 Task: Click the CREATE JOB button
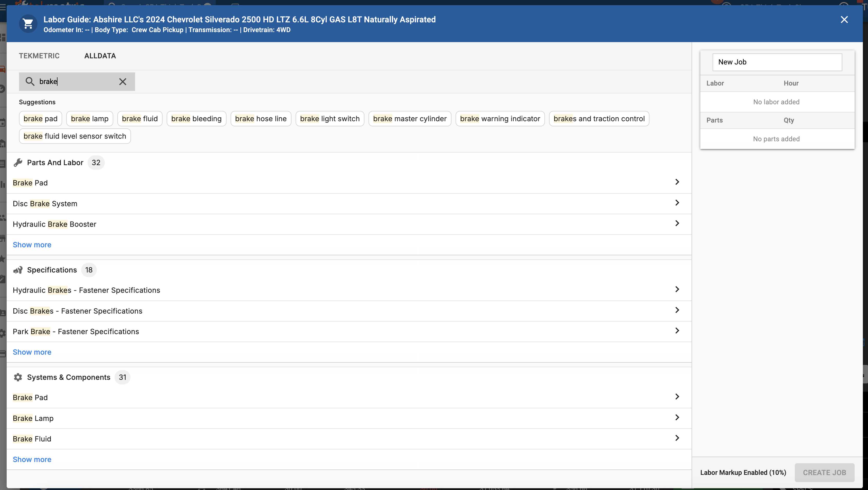824,473
